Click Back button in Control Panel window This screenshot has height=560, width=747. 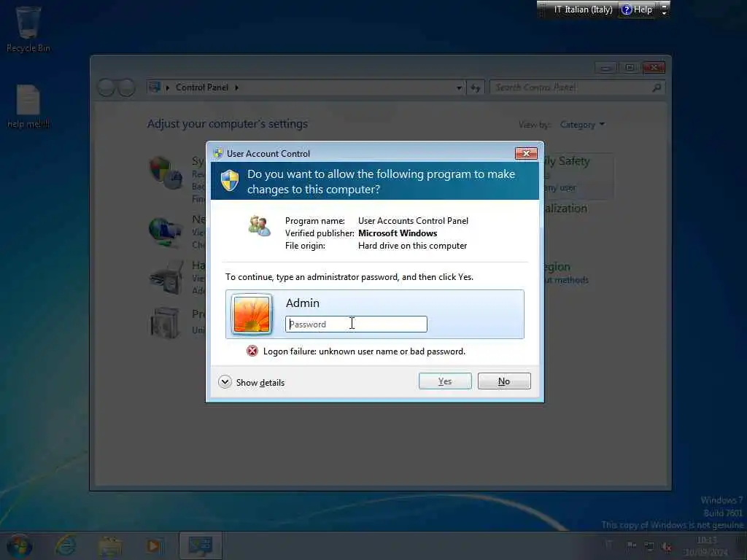(x=106, y=87)
